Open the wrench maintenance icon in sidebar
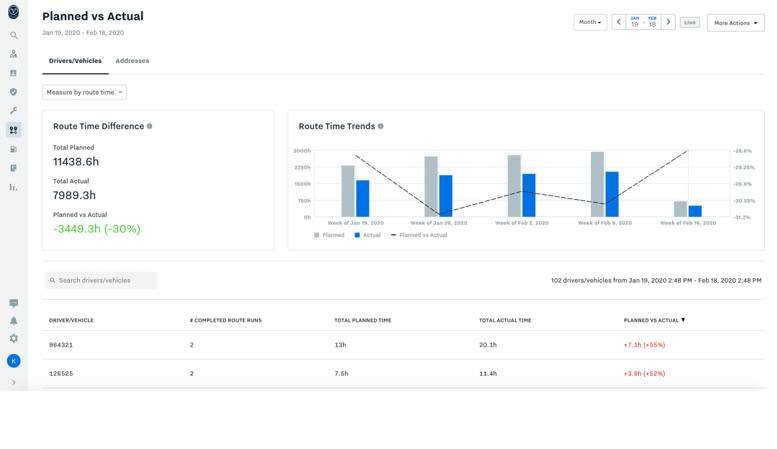The image size is (777, 449). click(13, 111)
